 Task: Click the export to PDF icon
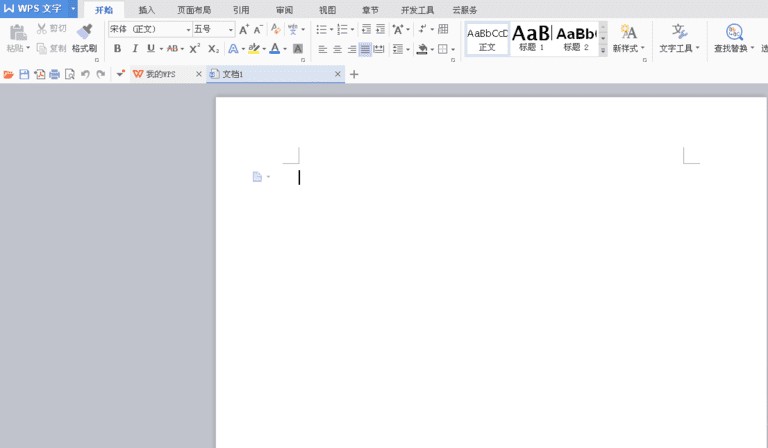click(40, 74)
